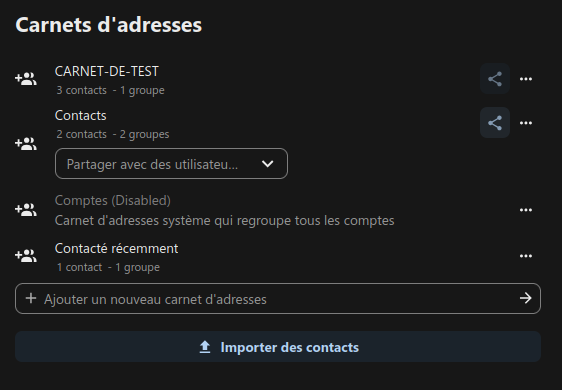Open the three-dot menu for CARNET-DE-TEST
The width and height of the screenshot is (562, 390).
point(525,79)
